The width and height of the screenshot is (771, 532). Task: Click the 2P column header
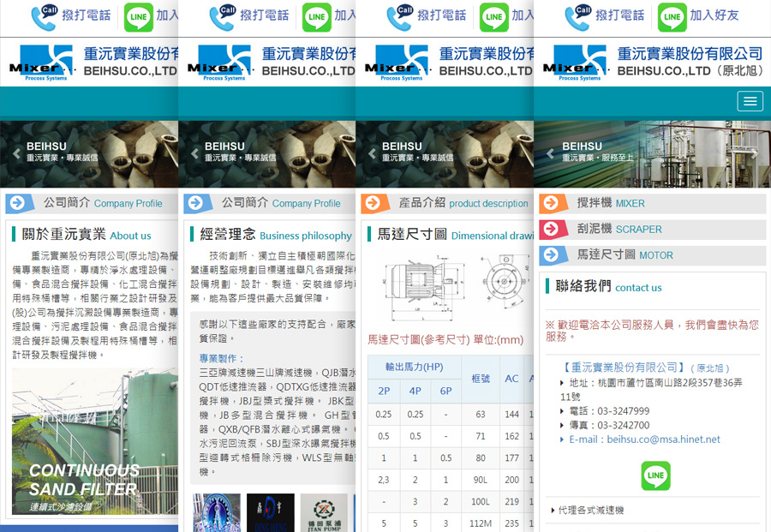pos(384,391)
